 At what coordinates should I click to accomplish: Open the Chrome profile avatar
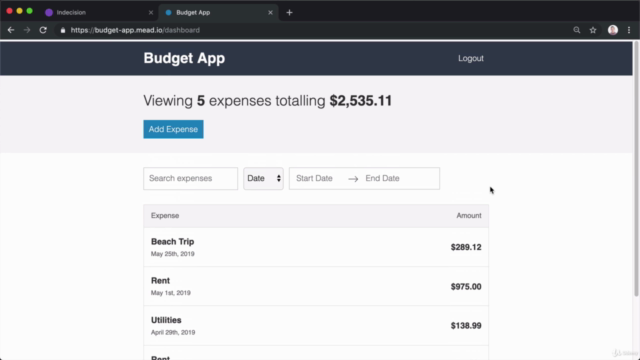click(x=613, y=30)
